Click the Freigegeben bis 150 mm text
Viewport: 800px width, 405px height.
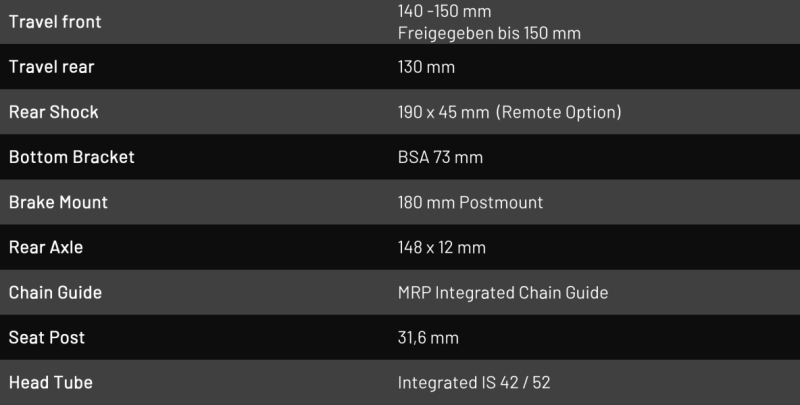pyautogui.click(x=489, y=33)
